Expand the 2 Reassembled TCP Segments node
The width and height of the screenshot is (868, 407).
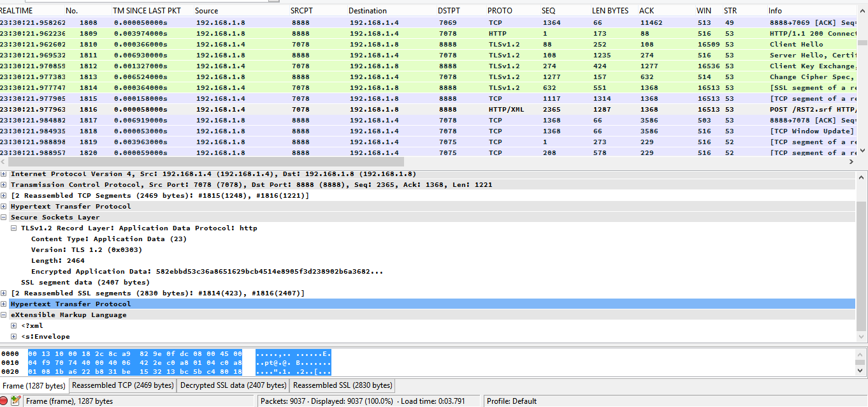(4, 196)
